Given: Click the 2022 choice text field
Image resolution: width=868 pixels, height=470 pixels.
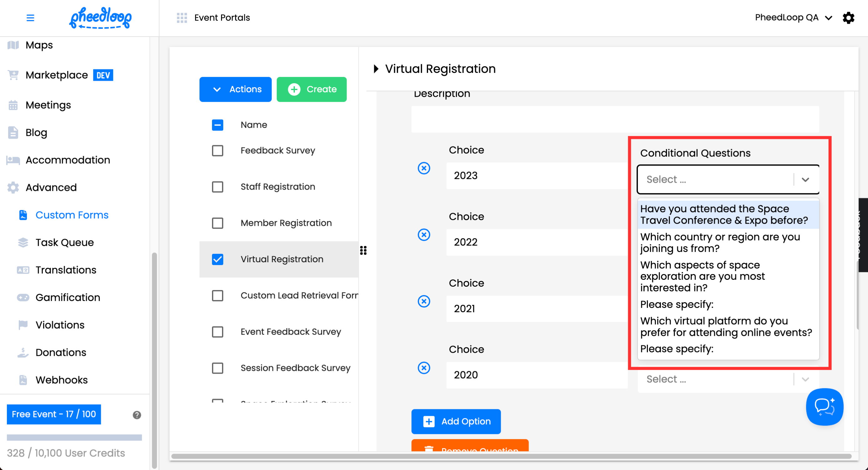Looking at the screenshot, I should point(536,242).
